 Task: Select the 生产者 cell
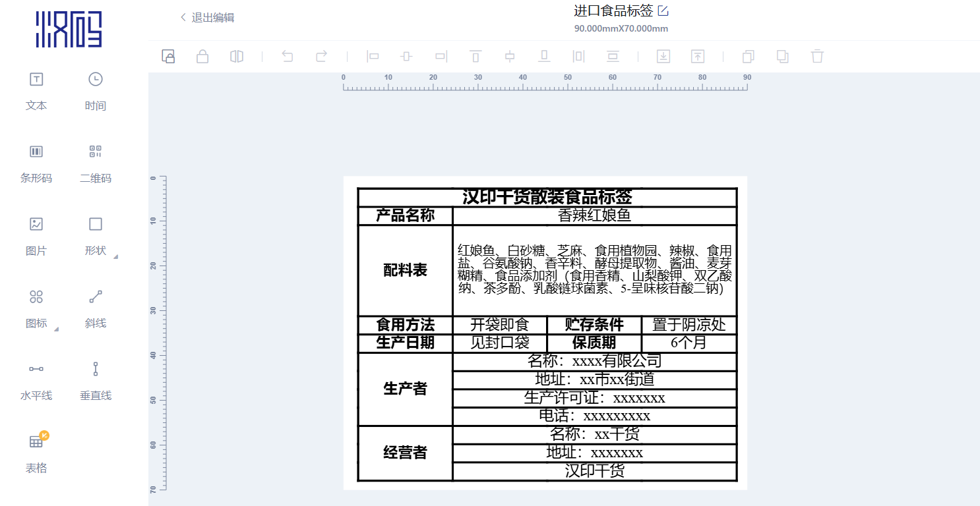coord(405,389)
